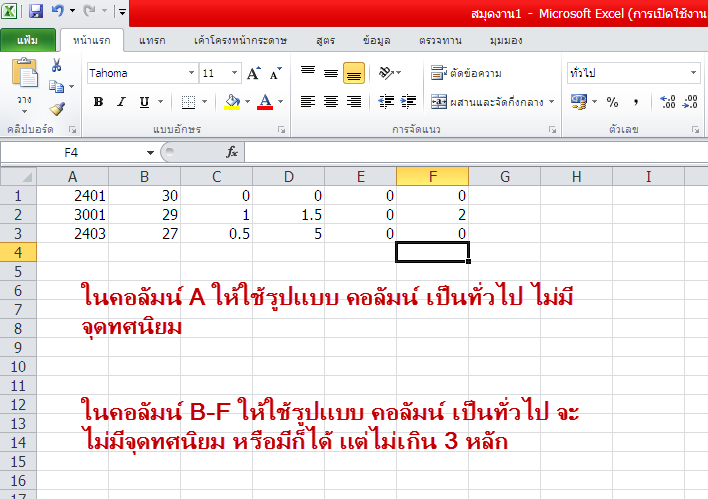Click the Increase Decimal icon
This screenshot has width=708, height=499.
(x=669, y=102)
